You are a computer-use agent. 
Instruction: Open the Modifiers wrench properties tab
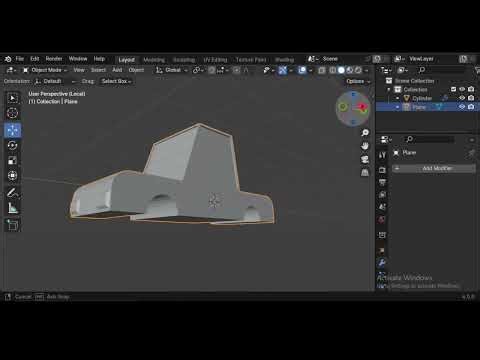(382, 263)
